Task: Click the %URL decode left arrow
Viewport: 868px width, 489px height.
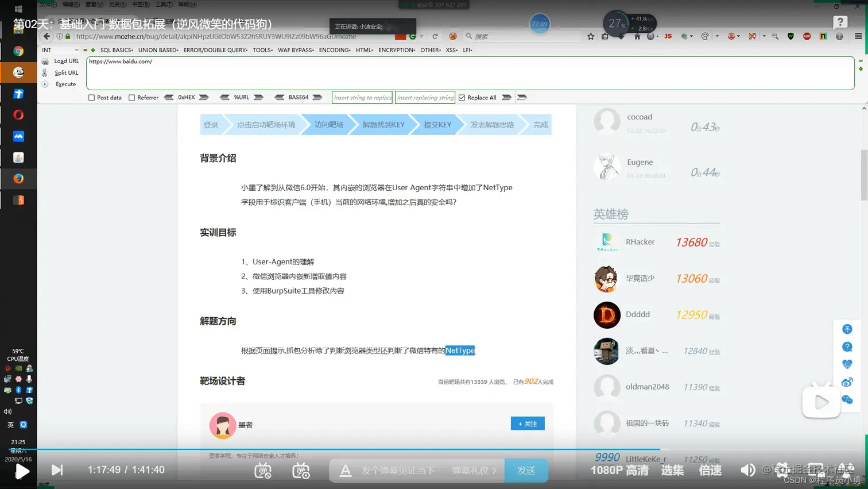Action: [x=224, y=97]
